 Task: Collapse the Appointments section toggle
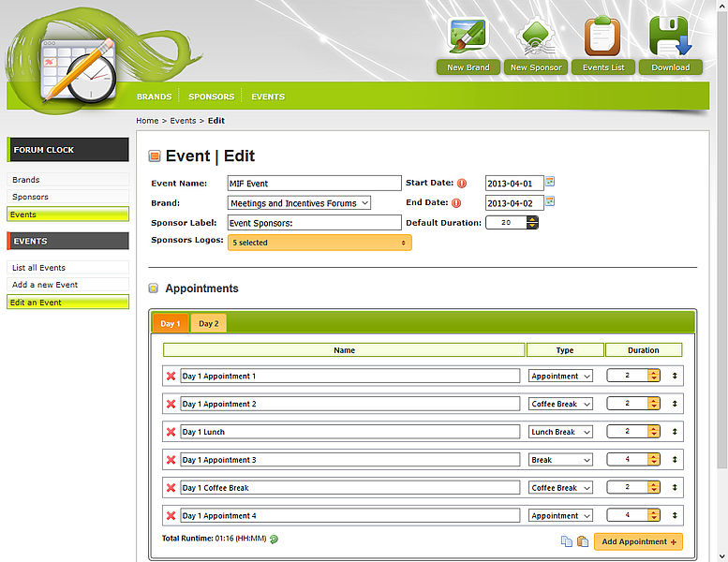tap(154, 288)
